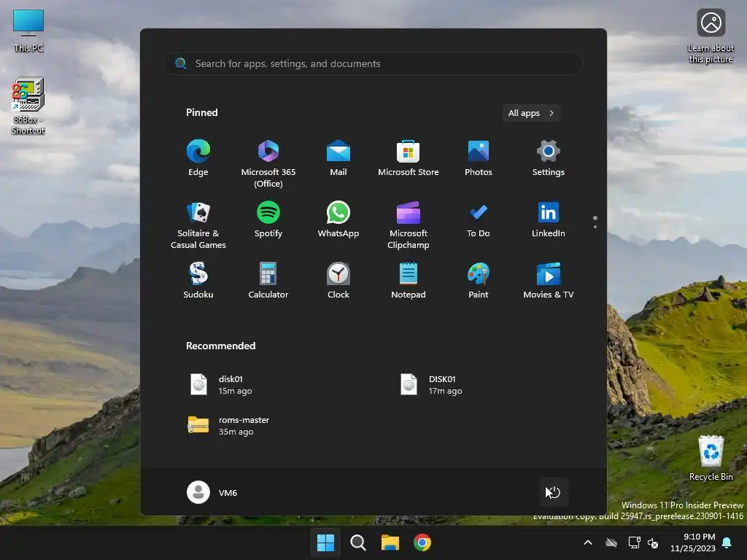Open Spotify from the Start menu

pos(268,219)
